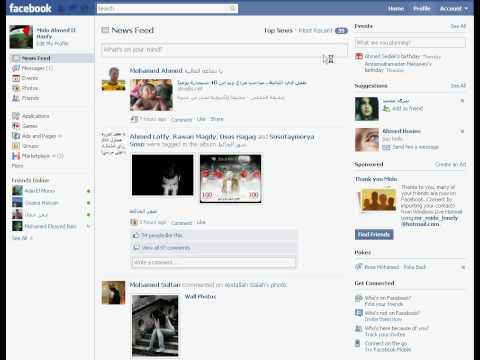Click the Edit My Profile link
The width and height of the screenshot is (480, 360).
click(52, 44)
